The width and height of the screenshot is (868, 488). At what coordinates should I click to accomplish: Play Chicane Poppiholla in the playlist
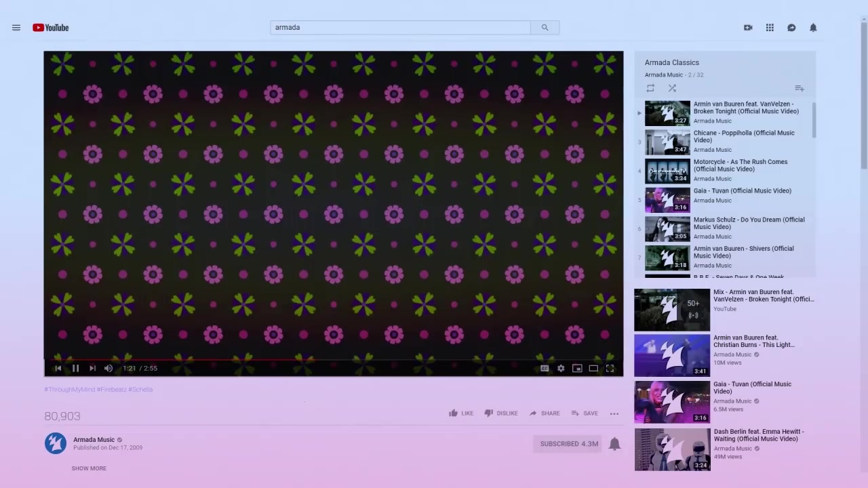point(724,142)
